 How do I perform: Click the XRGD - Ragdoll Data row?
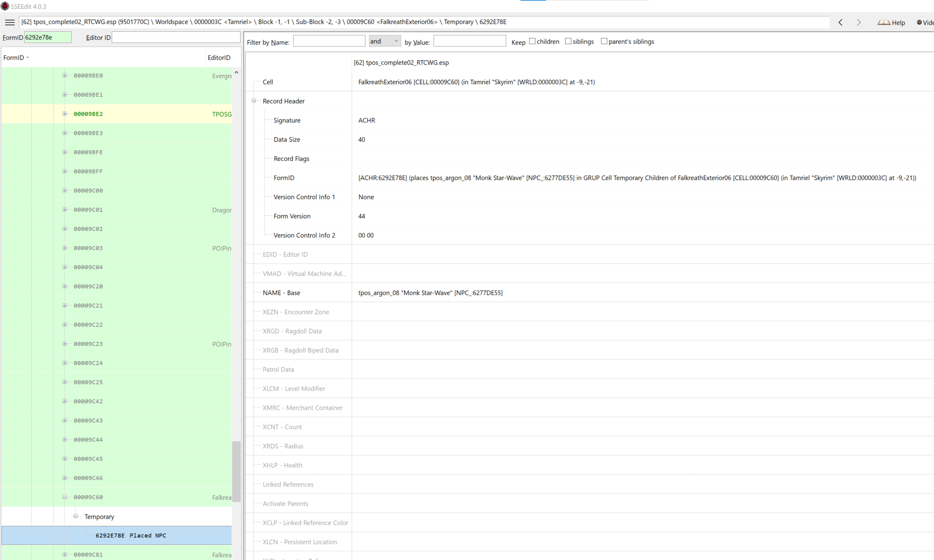590,331
